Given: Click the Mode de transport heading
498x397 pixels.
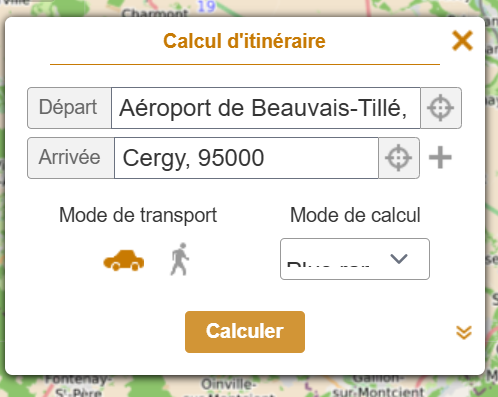Looking at the screenshot, I should pos(138,215).
